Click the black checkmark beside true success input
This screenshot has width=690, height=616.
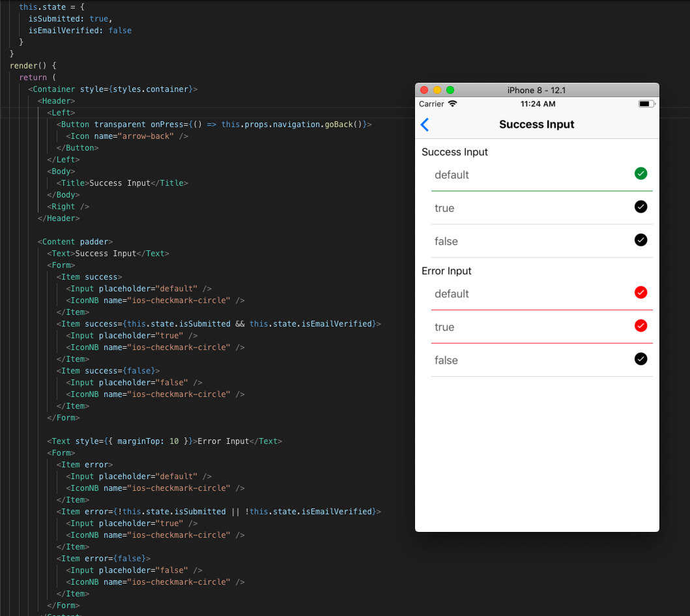click(640, 207)
